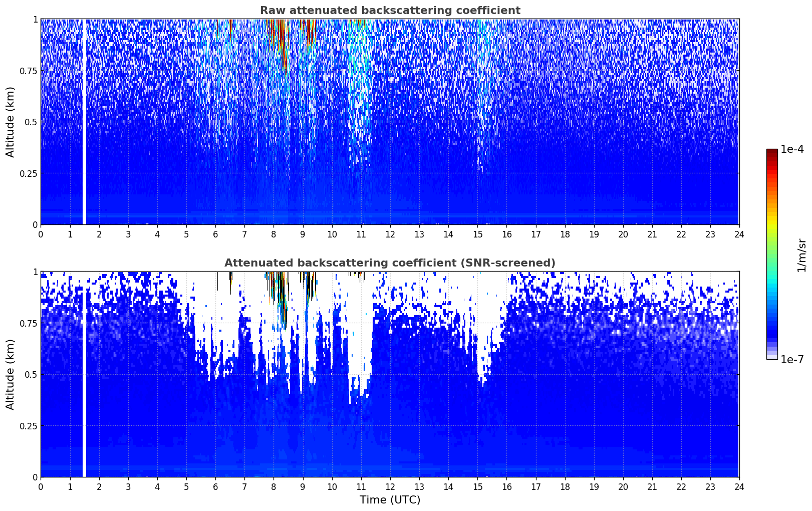The width and height of the screenshot is (812, 511).
Task: Click the colorbar's "1e-4" maximum label
Action: (x=792, y=150)
